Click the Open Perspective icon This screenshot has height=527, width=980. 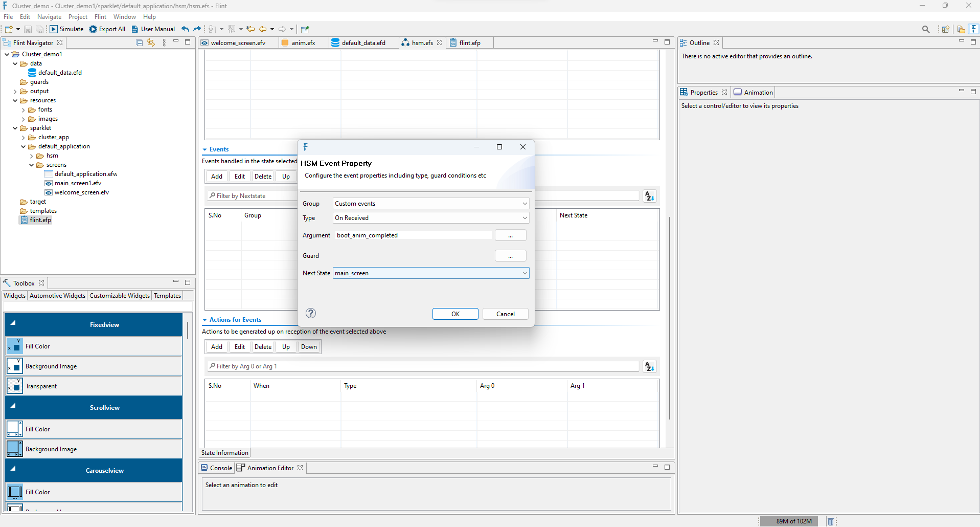tap(946, 29)
